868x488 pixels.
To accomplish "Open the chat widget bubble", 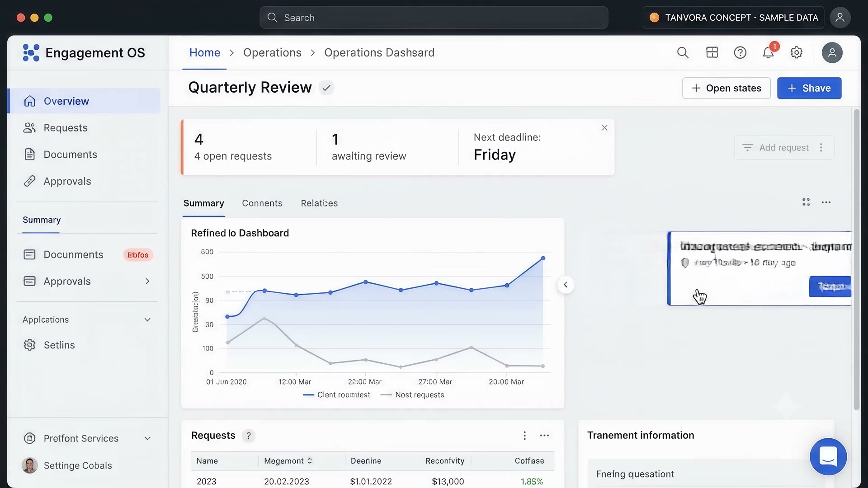I will click(x=828, y=456).
